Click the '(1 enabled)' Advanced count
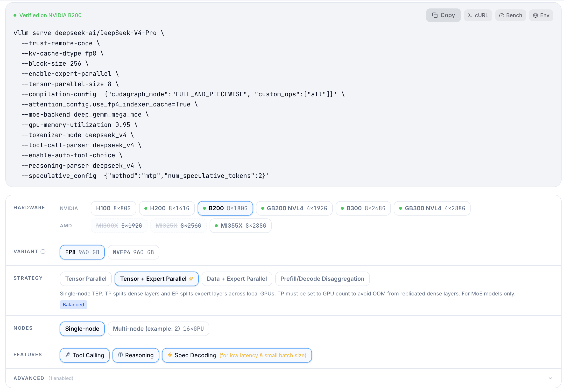The image size is (564, 392). click(61, 378)
